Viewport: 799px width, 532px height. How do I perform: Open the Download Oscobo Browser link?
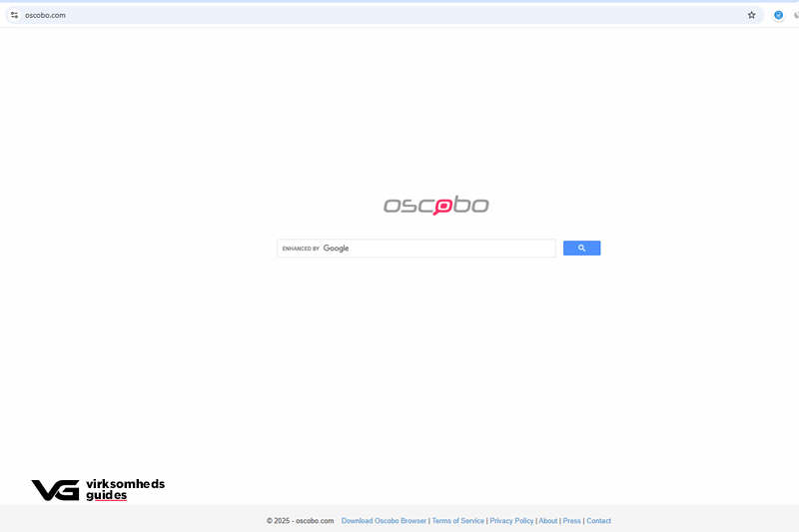point(384,521)
